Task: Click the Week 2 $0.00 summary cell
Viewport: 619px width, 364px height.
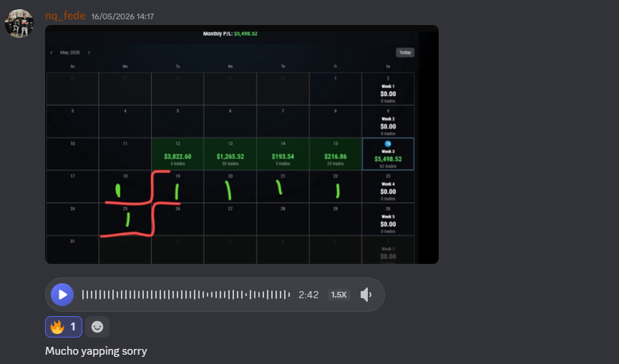Action: (x=388, y=122)
